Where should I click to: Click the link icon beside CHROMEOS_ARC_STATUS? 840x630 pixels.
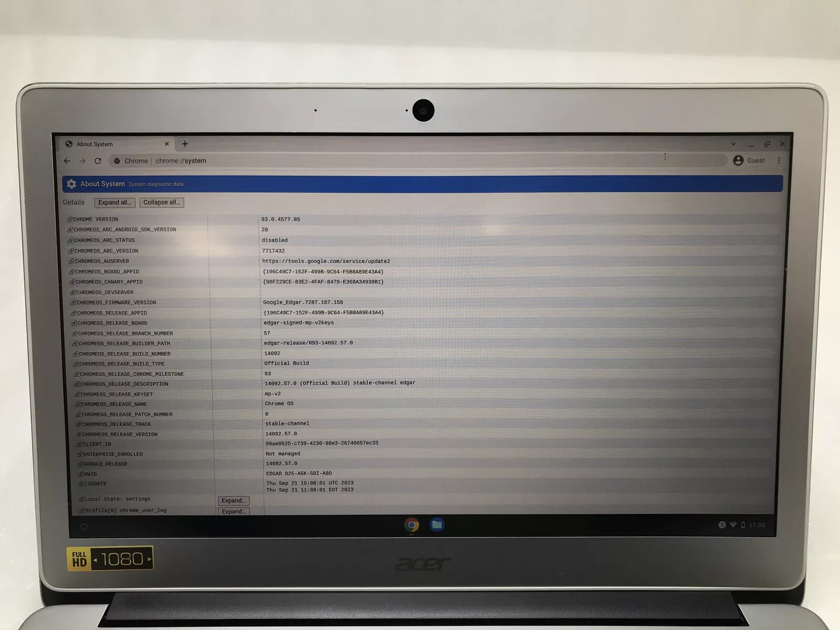click(x=70, y=240)
